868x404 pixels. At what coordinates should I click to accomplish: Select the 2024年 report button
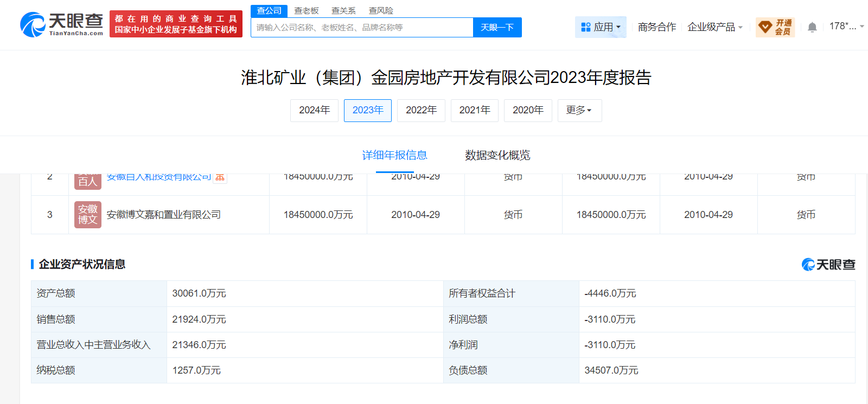(x=315, y=111)
